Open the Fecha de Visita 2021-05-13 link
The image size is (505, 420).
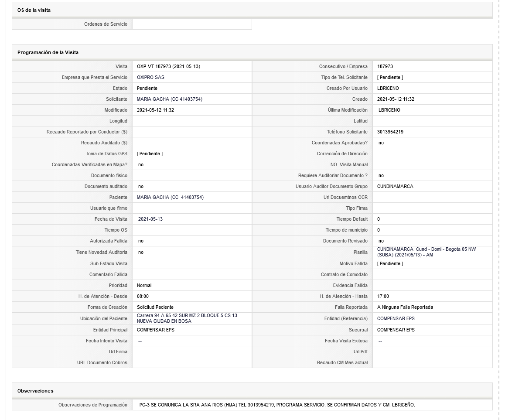click(x=150, y=219)
